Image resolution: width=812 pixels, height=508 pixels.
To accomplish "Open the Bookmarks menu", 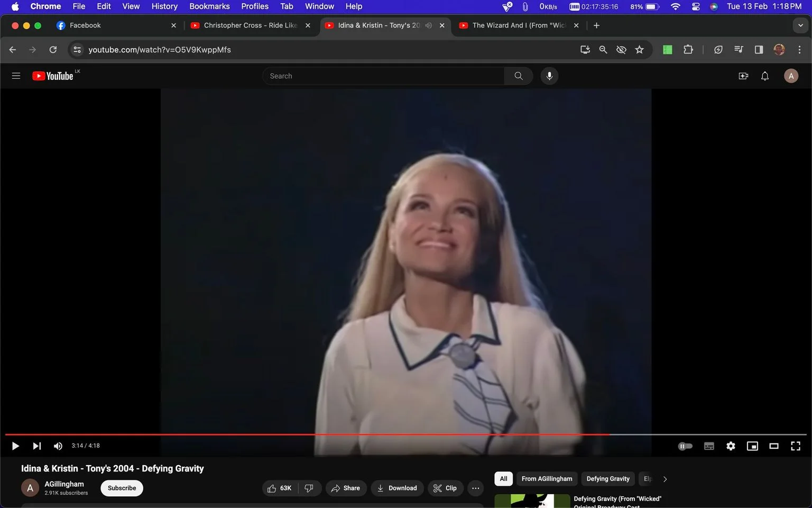I will 209,6.
